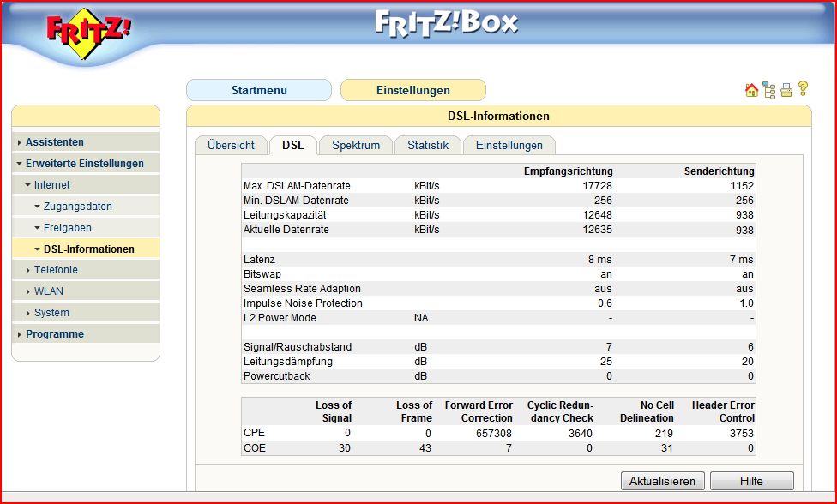
Task: Switch to the Übersicht tab
Action: click(231, 145)
